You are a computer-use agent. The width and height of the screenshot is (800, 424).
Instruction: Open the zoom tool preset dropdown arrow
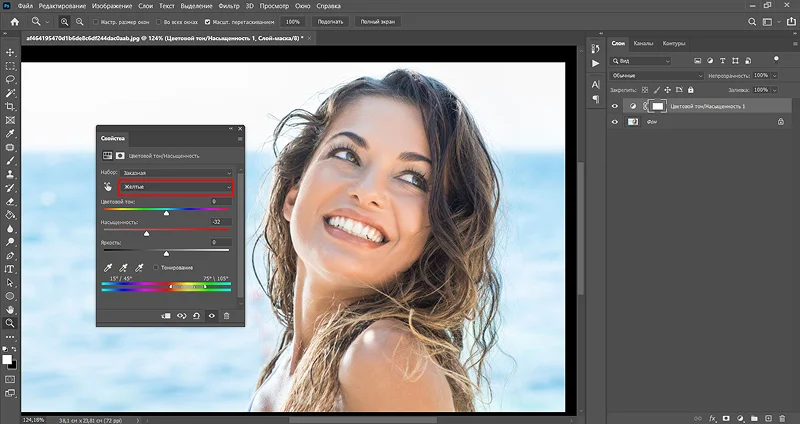(47, 22)
